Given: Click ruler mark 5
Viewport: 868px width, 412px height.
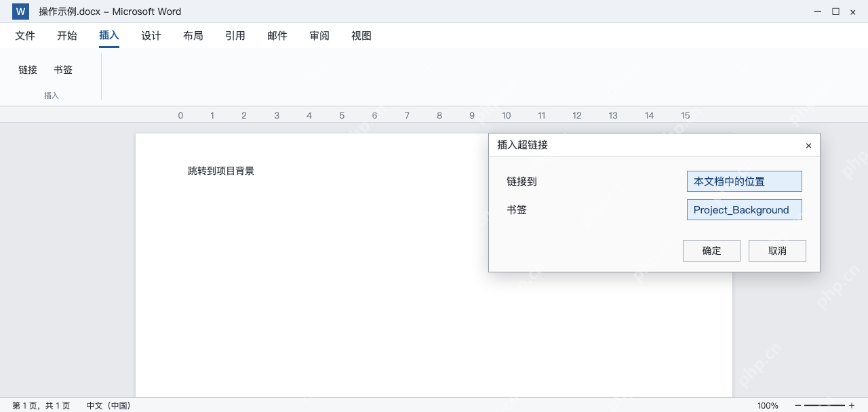Looking at the screenshot, I should point(342,115).
